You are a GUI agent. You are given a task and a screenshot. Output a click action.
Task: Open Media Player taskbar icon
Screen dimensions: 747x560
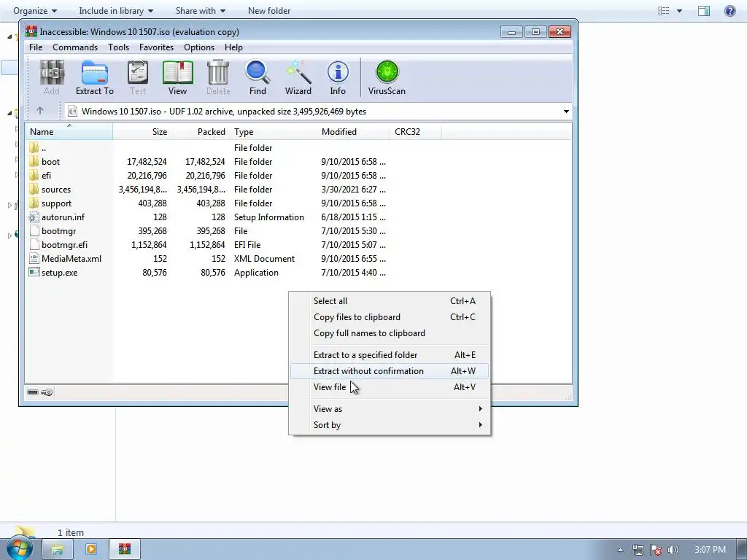[90, 550]
